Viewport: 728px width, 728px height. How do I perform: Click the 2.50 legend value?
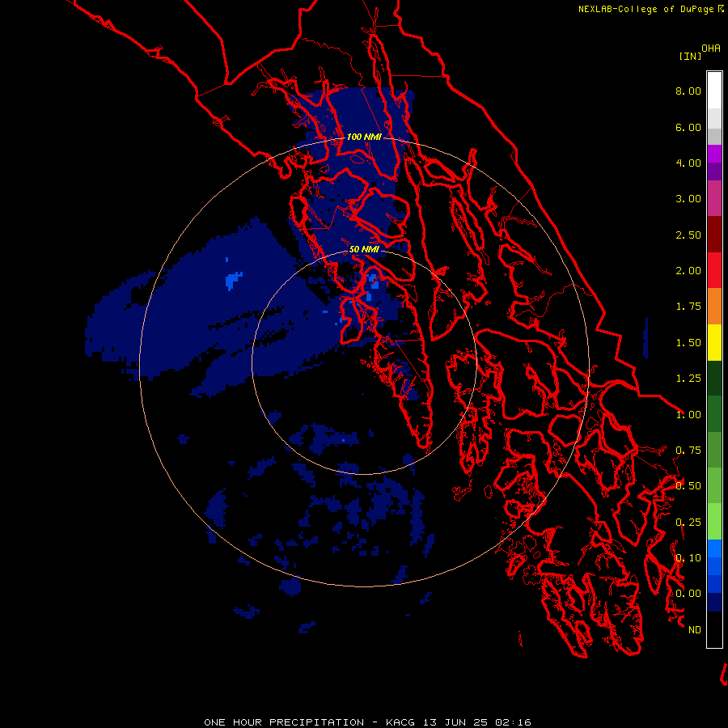point(688,235)
